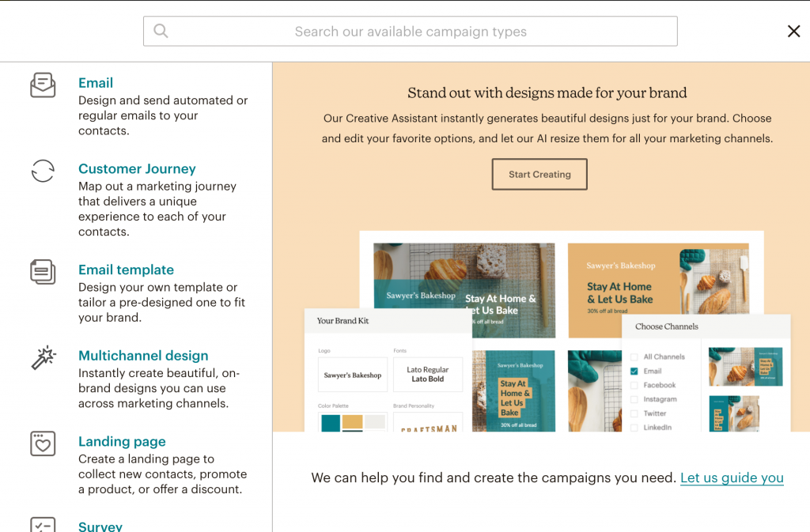
Task: Click the light gray palette swatch
Action: (x=375, y=421)
